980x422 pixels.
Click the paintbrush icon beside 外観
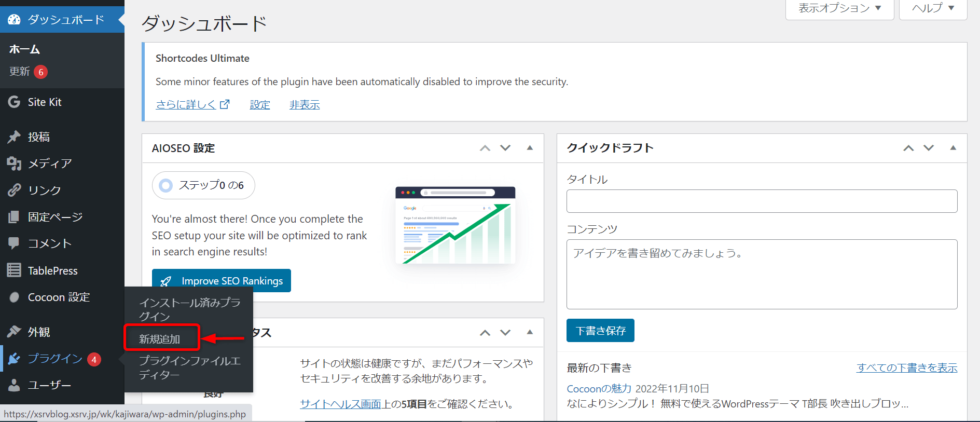[x=14, y=331]
